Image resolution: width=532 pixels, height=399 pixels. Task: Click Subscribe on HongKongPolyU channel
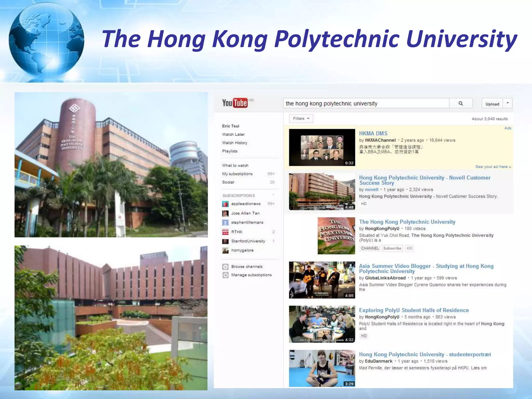tap(392, 248)
